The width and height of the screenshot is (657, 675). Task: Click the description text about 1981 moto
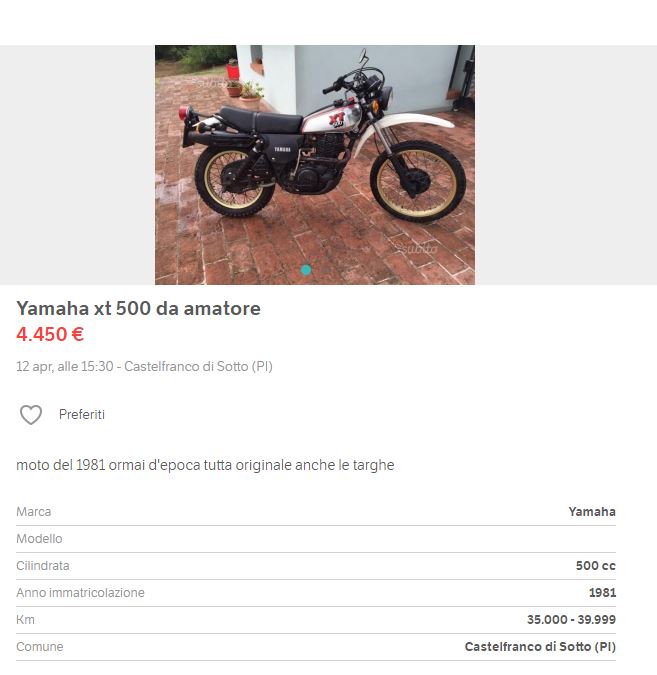[x=205, y=465]
